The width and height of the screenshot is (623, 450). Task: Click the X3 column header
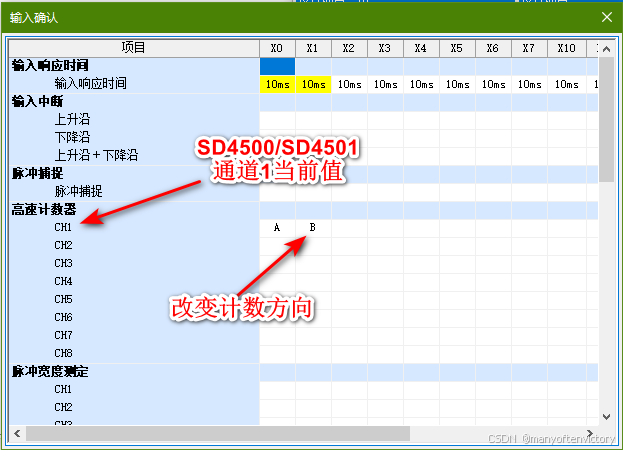pyautogui.click(x=385, y=48)
